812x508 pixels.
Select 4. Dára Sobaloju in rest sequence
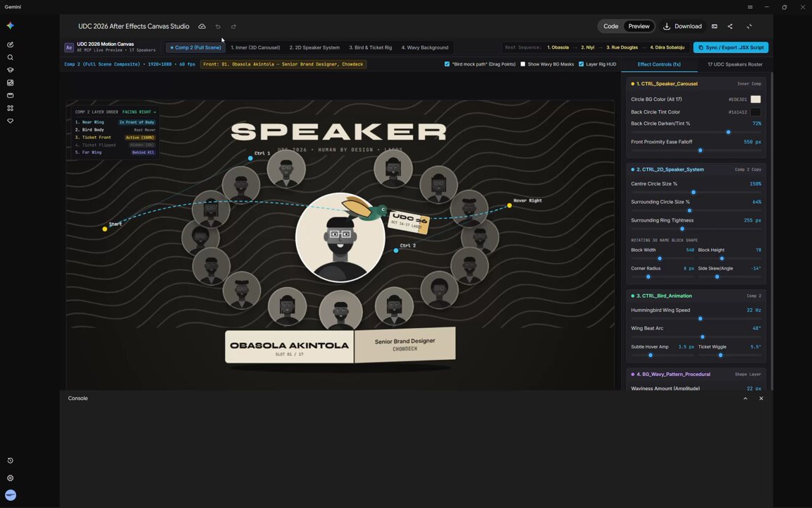click(667, 48)
